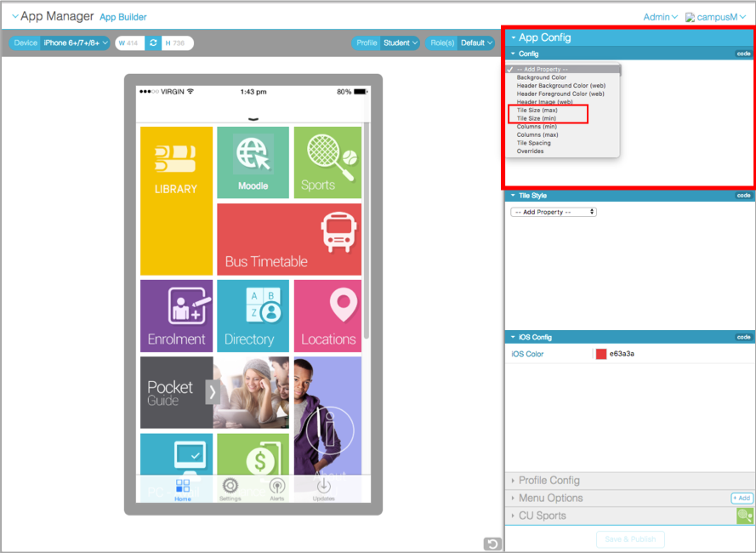756x553 pixels.
Task: Open the Role(s) Default dropdown
Action: tap(476, 43)
